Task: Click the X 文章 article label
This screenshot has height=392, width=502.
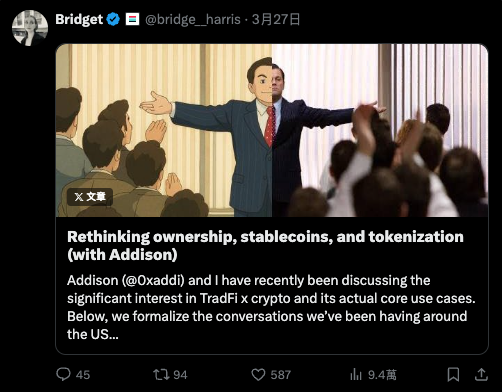Action: point(90,197)
